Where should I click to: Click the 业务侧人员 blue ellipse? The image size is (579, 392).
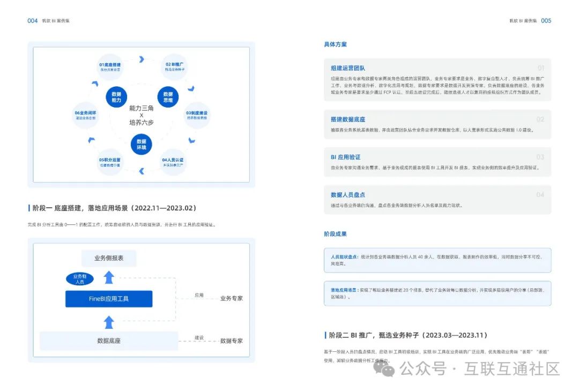(x=80, y=279)
